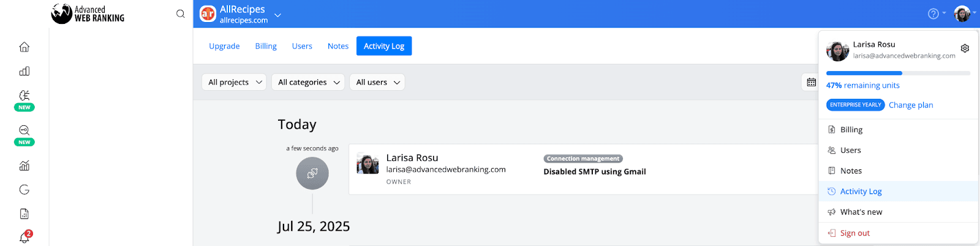Click the Sign out door icon
Viewport: 980px width, 246px height.
pyautogui.click(x=832, y=233)
